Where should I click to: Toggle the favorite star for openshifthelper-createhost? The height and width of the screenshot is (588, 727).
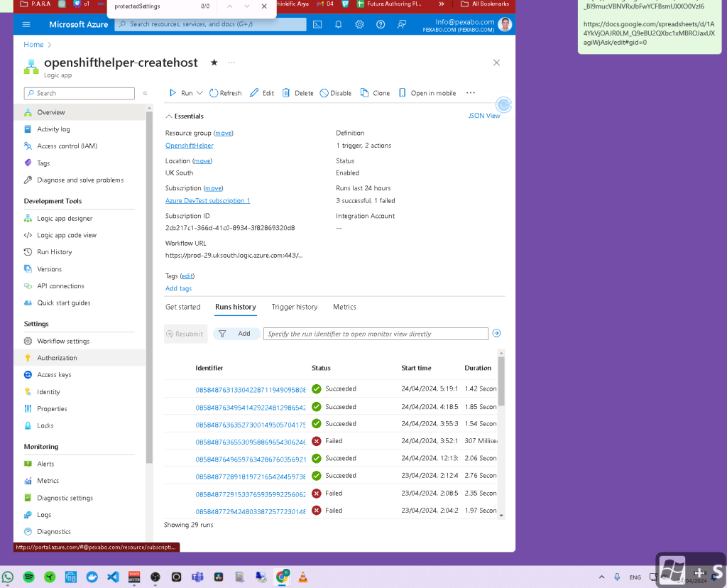point(214,62)
